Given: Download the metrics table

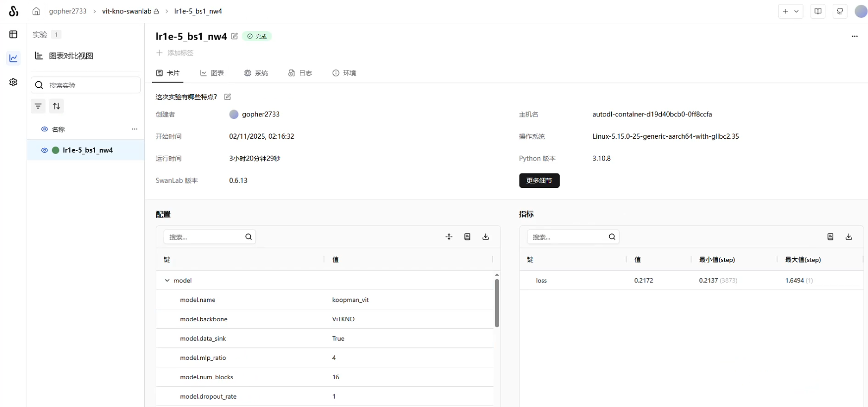Looking at the screenshot, I should tap(849, 237).
